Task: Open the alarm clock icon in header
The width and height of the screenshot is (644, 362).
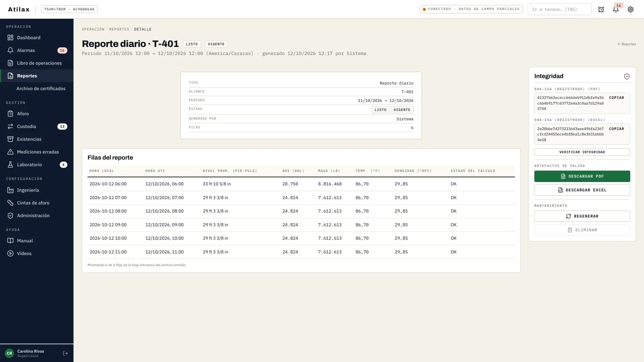Action: point(601,9)
